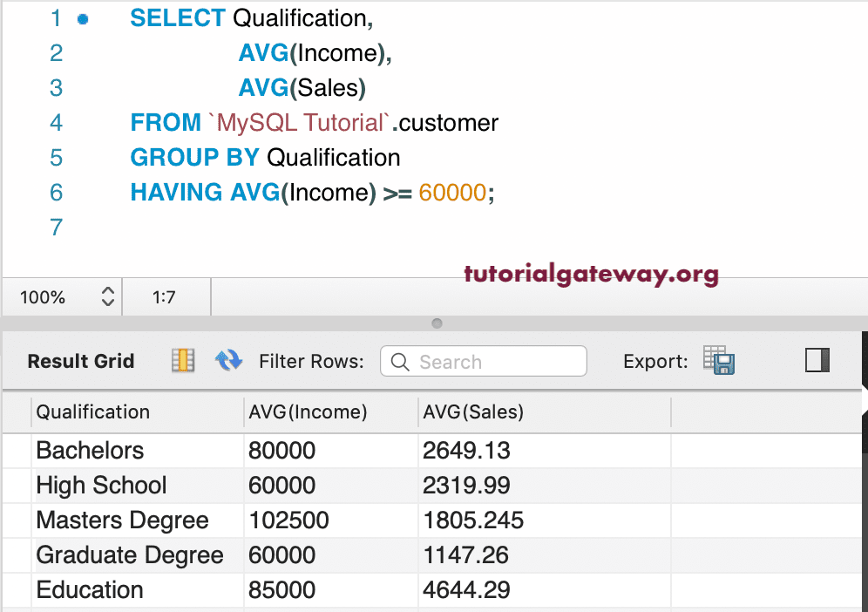Select the Masters Degree row cell
Screen dimensions: 868x612
coord(122,520)
